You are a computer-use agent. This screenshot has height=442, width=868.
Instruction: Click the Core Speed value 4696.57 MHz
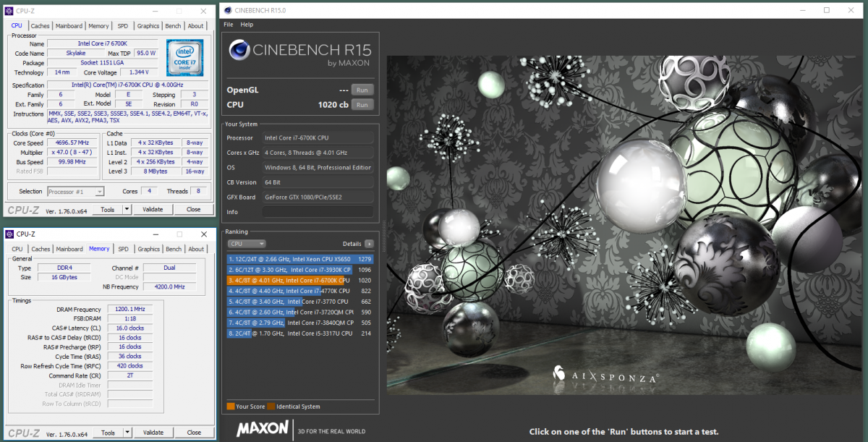point(71,143)
